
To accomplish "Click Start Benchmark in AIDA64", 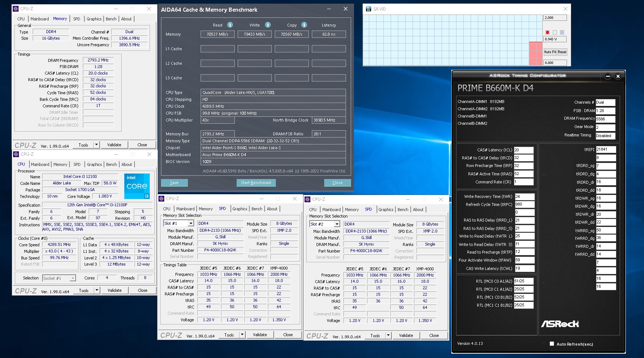I will [x=256, y=183].
